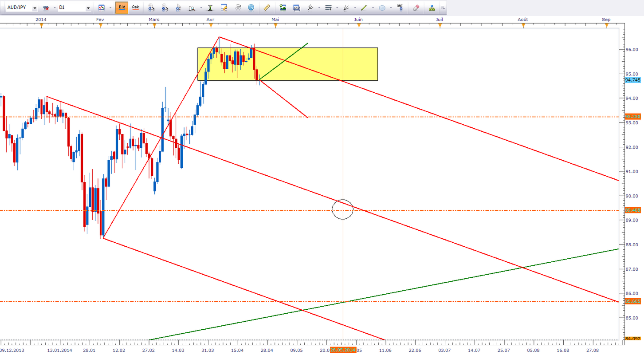The height and width of the screenshot is (355, 644).
Task: Click the unlink chart icon
Action: pyautogui.click(x=46, y=8)
